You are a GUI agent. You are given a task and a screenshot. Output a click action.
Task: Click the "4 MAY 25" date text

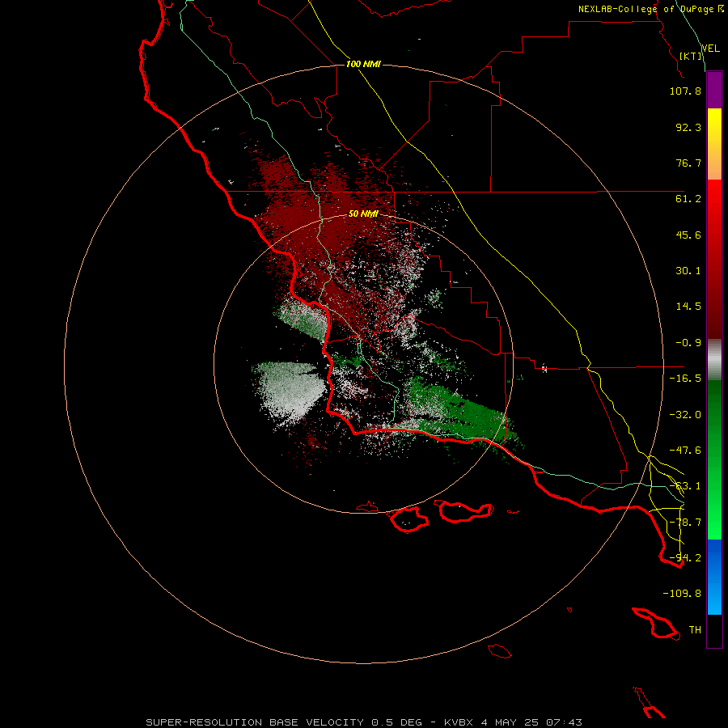point(510,722)
